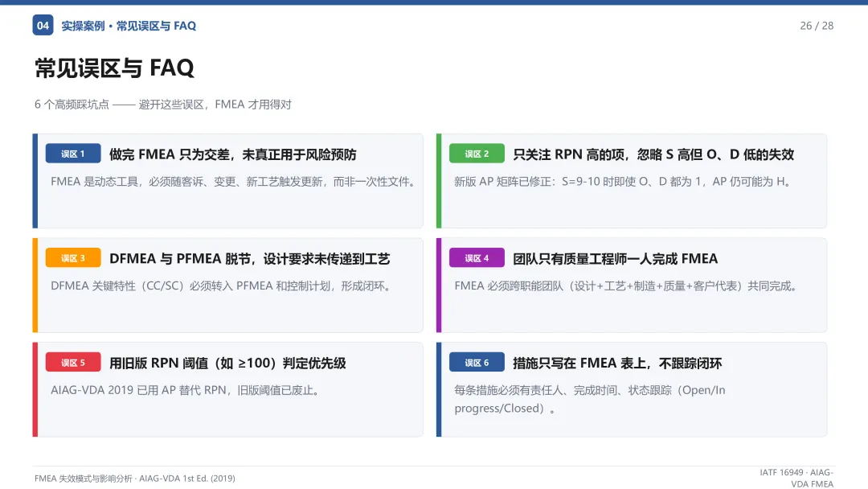
Task: Click the blue 误区 6 badge
Action: point(477,362)
